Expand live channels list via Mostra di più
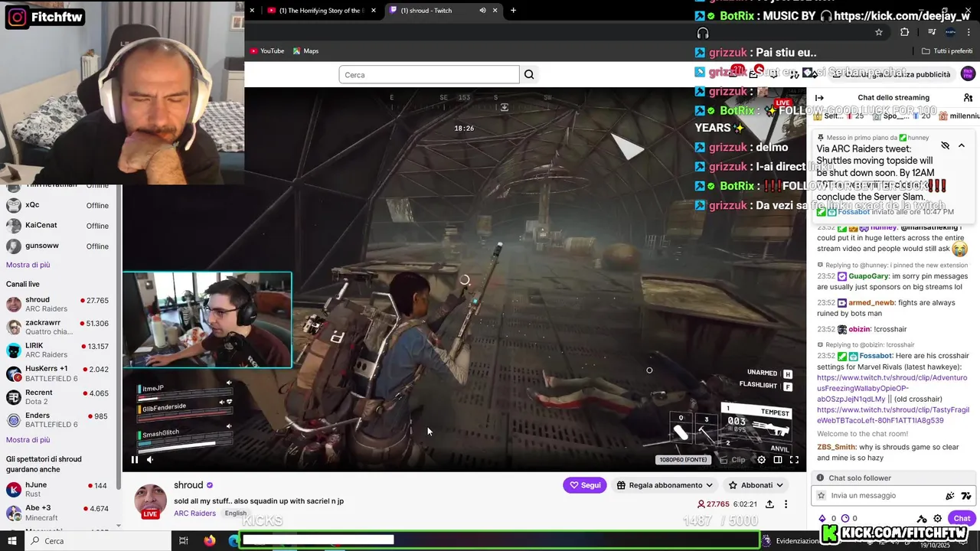 (28, 440)
